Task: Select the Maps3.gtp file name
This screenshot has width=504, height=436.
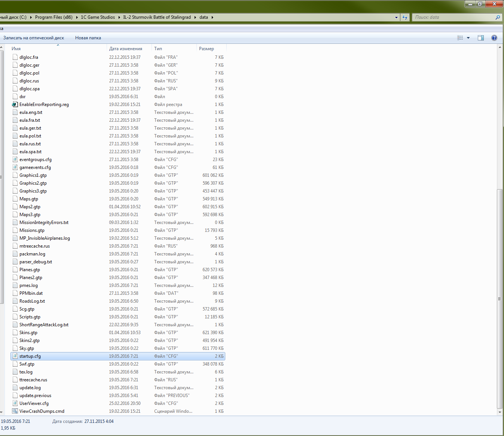Action: 30,215
